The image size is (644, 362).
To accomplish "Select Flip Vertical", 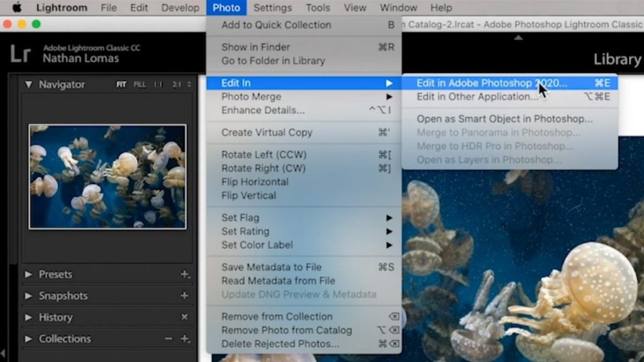I will coord(304,195).
